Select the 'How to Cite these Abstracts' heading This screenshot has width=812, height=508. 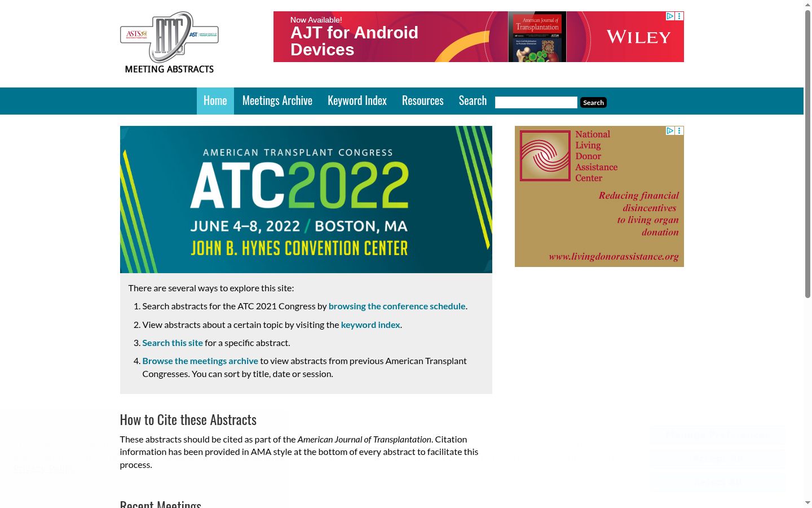click(x=188, y=420)
